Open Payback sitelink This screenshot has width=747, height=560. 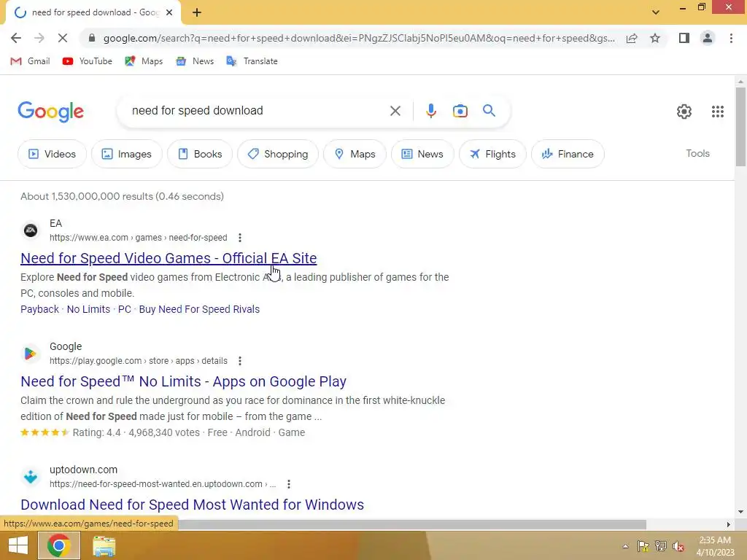(39, 309)
